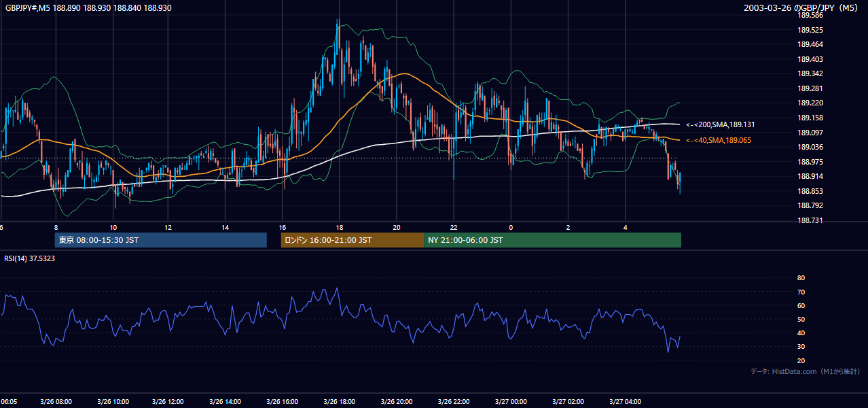The width and height of the screenshot is (868, 408).
Task: Click hour label 18 under the price chart
Action: [339, 227]
